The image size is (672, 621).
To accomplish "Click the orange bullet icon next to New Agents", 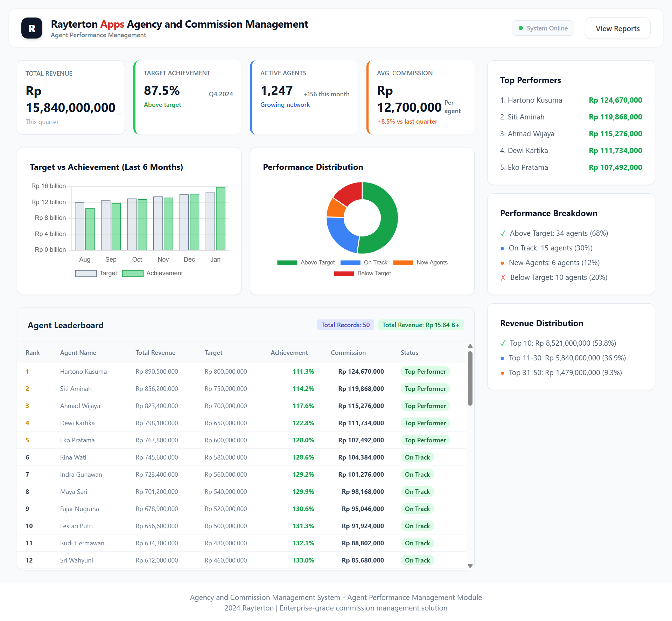I will coord(503,263).
